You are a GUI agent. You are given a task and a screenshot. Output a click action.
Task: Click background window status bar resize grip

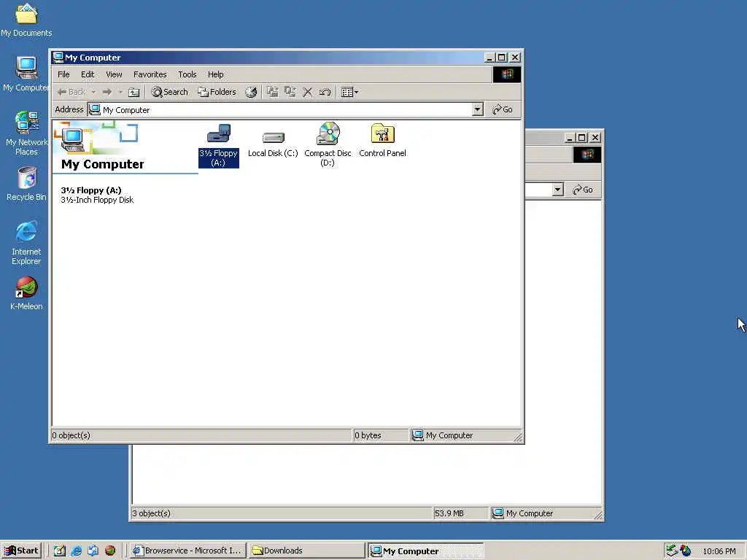[x=598, y=515]
